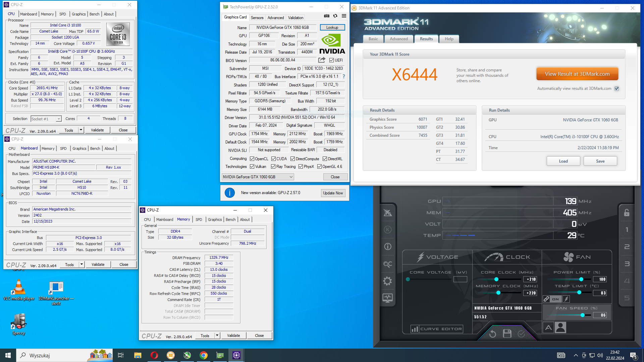The width and height of the screenshot is (644, 362).
Task: Click the GPU-Z info notification icon
Action: click(230, 193)
